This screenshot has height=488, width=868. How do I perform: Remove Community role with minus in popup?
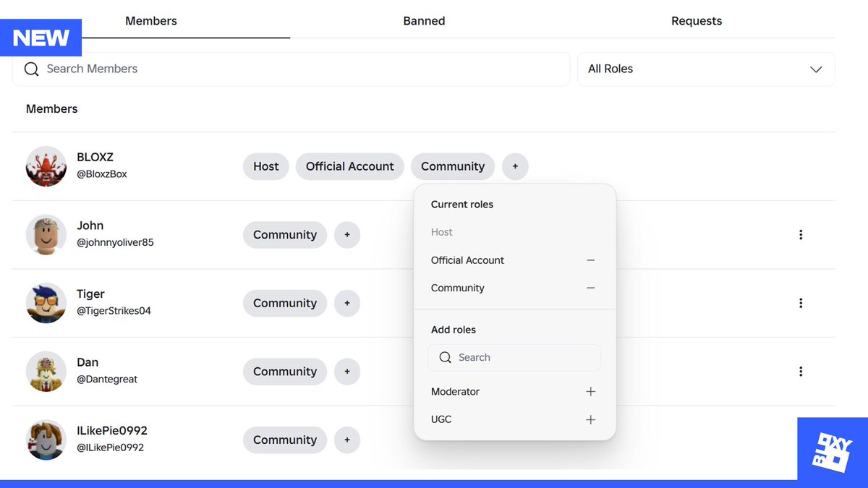[591, 288]
